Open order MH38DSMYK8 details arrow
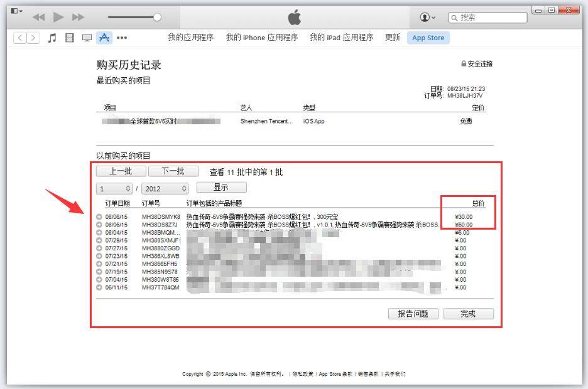This screenshot has height=389, width=588. pyautogui.click(x=99, y=217)
